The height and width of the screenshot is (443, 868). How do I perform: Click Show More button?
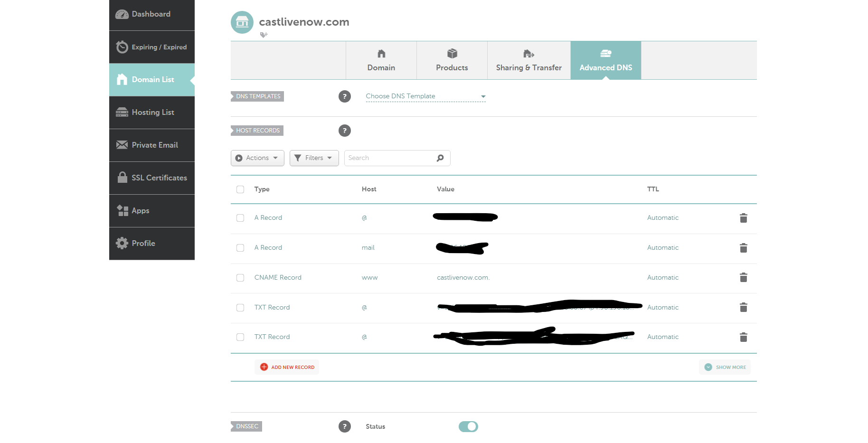(x=725, y=367)
